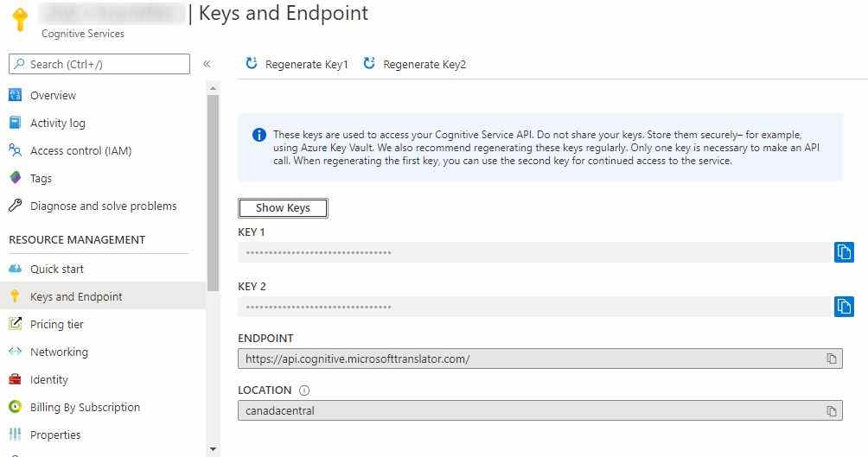Image resolution: width=868 pixels, height=457 pixels.
Task: Copy the location value icon
Action: click(x=832, y=410)
